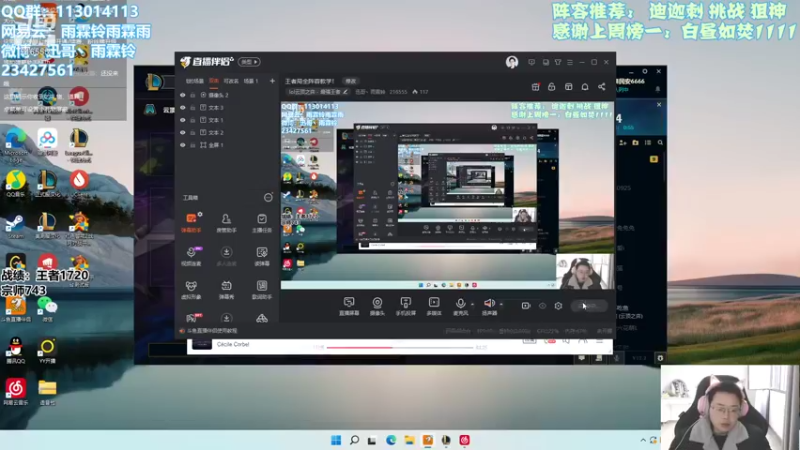Lock the 全屏 1 layer
The width and height of the screenshot is (800, 450).
pyautogui.click(x=192, y=145)
